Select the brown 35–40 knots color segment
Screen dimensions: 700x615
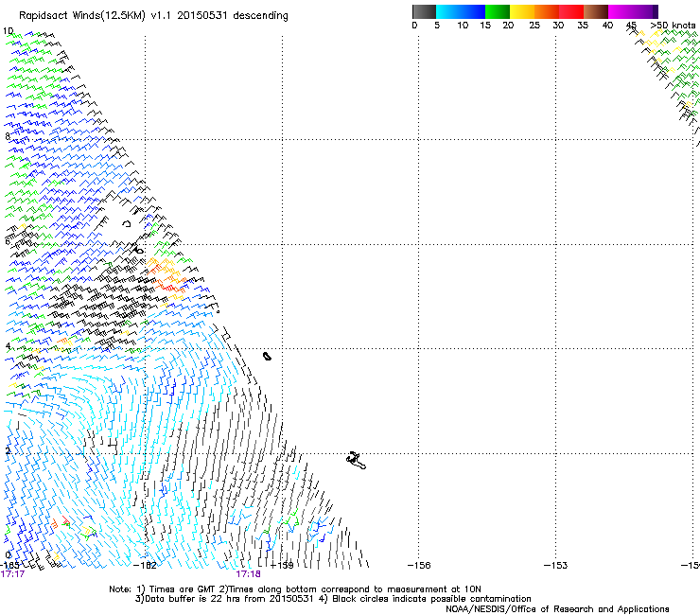click(596, 11)
